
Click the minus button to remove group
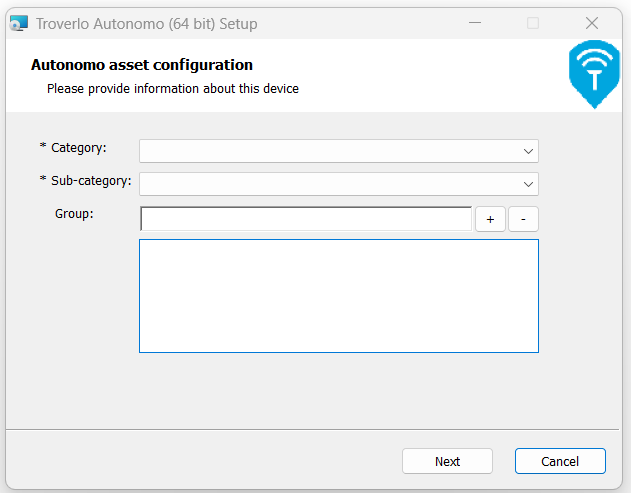pyautogui.click(x=523, y=219)
